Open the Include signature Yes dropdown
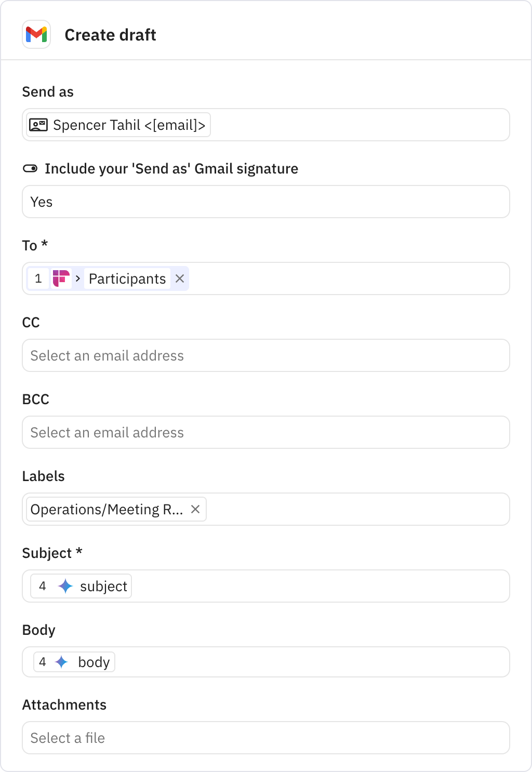Image resolution: width=532 pixels, height=772 pixels. click(265, 202)
